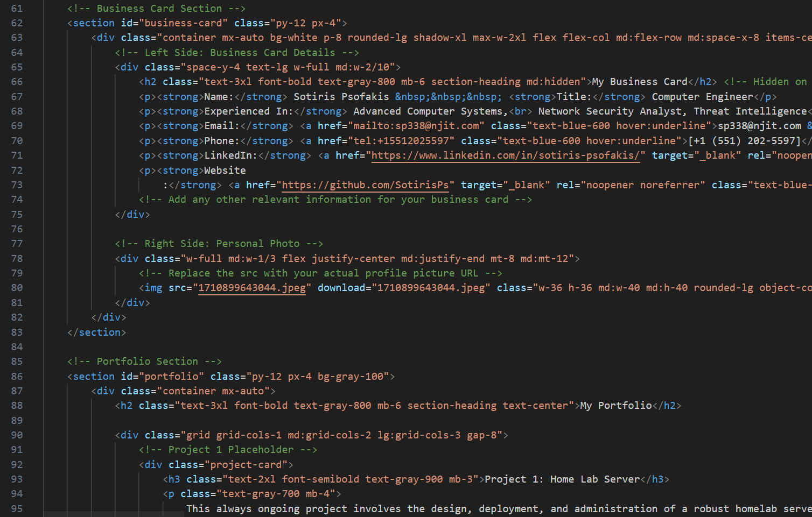
Task: Click the underlined 1710899643044.jpeg filename
Action: (x=252, y=287)
